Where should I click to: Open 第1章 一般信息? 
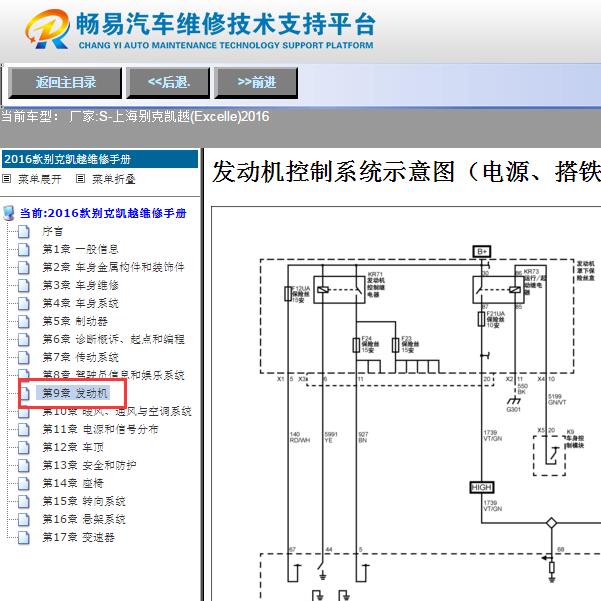coord(80,249)
